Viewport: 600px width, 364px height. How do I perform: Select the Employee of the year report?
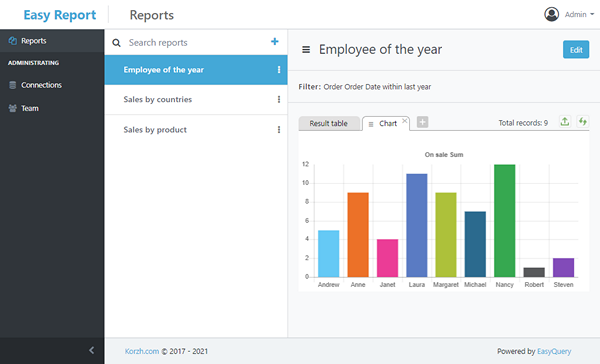pyautogui.click(x=196, y=70)
